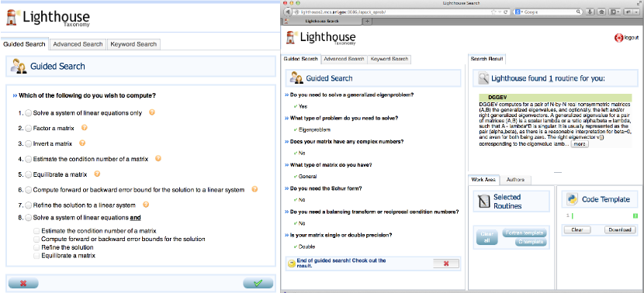Click the DGGEV routine heading

(555, 98)
